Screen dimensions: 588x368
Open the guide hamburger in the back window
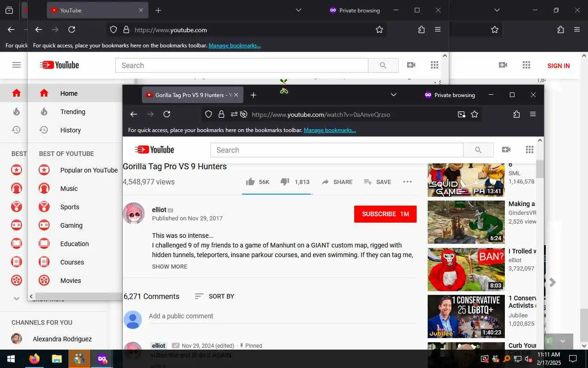click(17, 65)
